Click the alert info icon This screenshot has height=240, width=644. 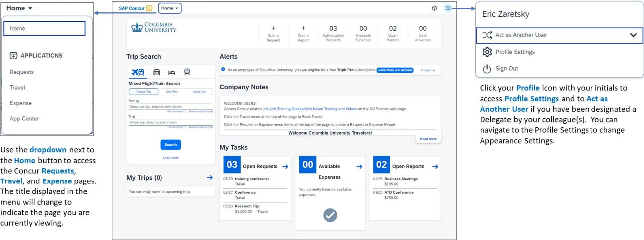click(223, 69)
